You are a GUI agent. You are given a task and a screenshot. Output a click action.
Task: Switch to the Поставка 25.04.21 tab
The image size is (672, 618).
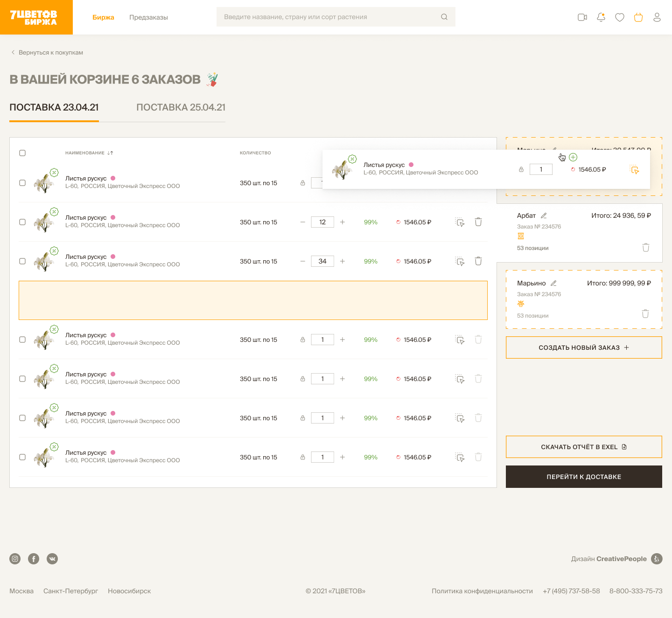pyautogui.click(x=181, y=107)
